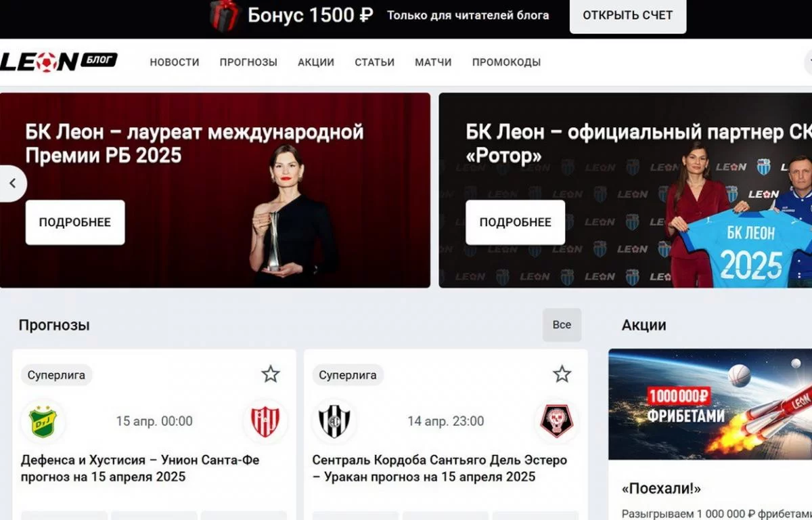Open the Новости menu item
Screen dimensions: 812x520
click(175, 62)
